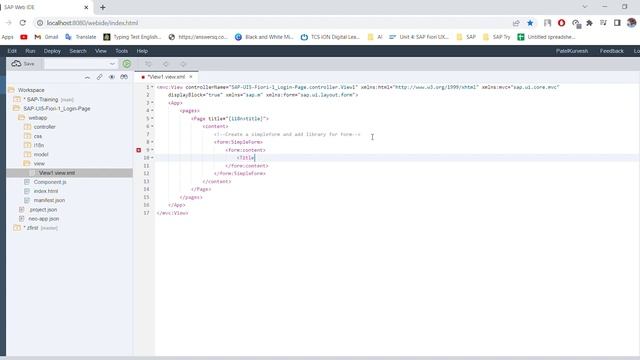Fold the App tag at line 3

pos(152,103)
